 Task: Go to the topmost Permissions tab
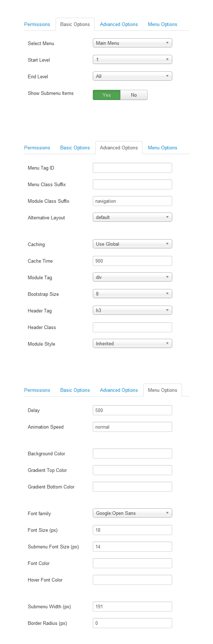[x=37, y=24]
